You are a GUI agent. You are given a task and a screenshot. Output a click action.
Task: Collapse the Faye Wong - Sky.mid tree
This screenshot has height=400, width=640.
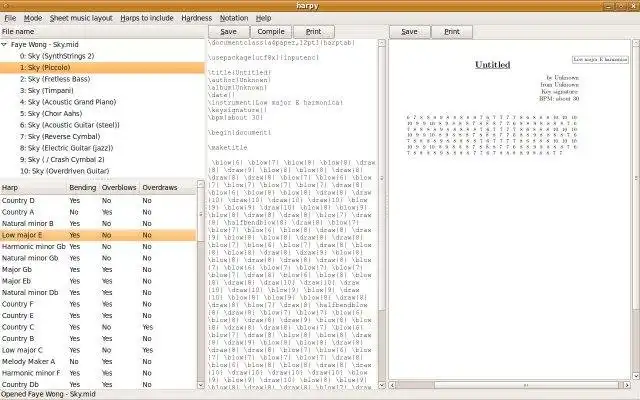[4, 44]
